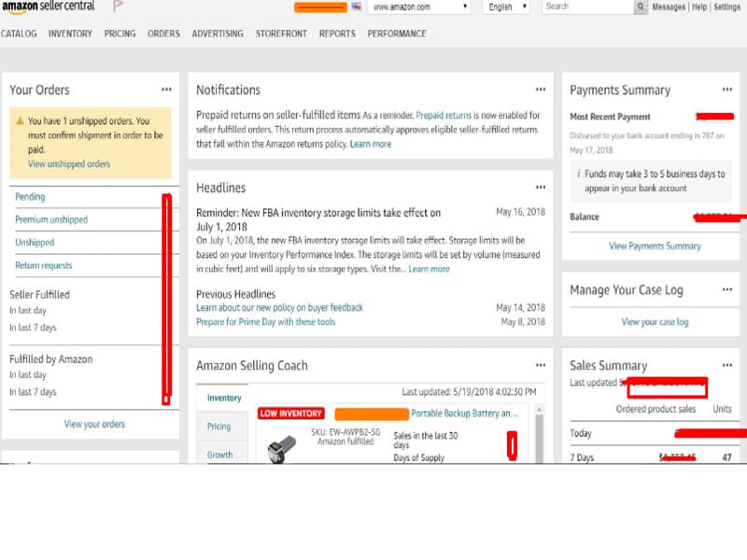Click the 'Today' row label in Sales Summary
This screenshot has height=560, width=747.
(x=581, y=433)
